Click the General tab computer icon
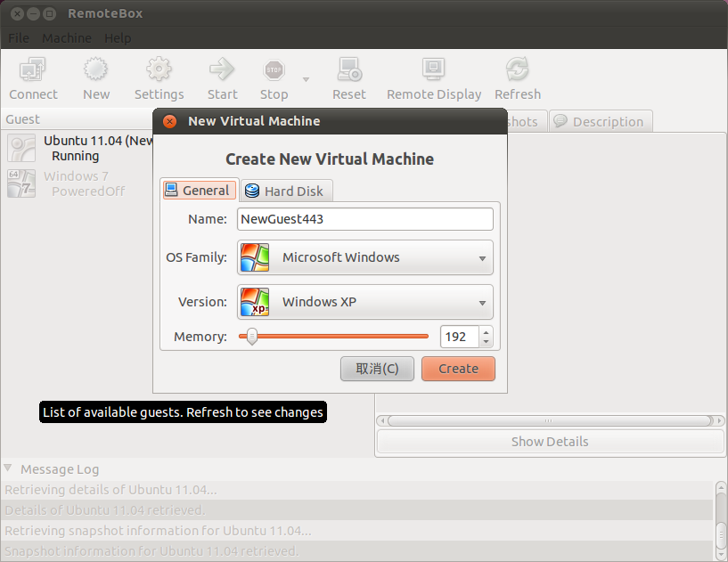 (171, 190)
